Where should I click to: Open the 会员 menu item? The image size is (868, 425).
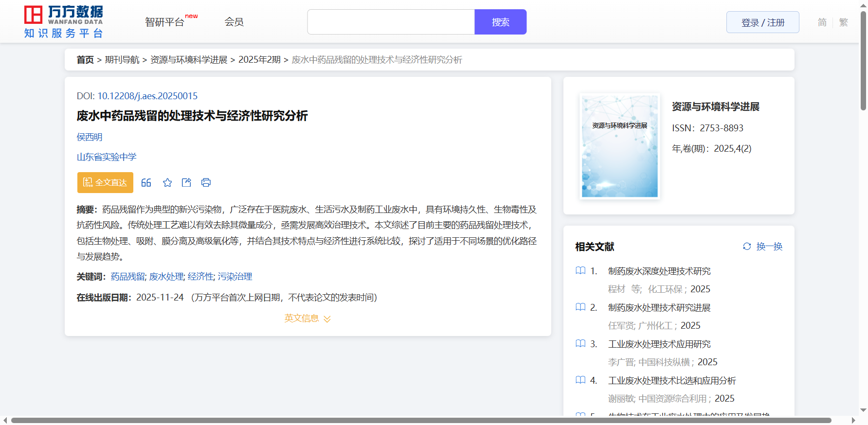tap(234, 22)
